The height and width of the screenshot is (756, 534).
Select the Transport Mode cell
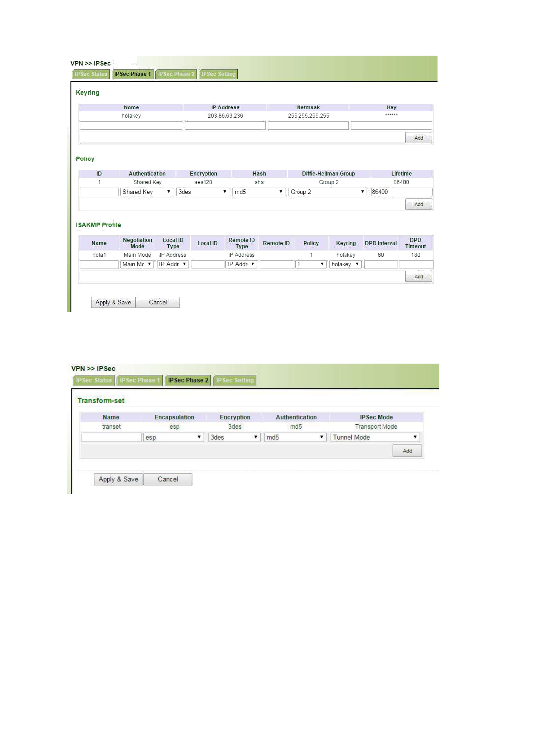coord(376,427)
